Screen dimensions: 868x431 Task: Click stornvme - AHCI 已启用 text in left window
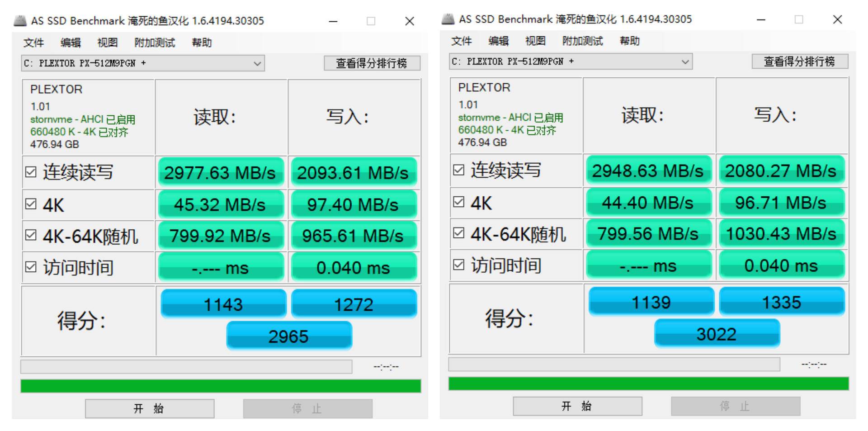(83, 119)
